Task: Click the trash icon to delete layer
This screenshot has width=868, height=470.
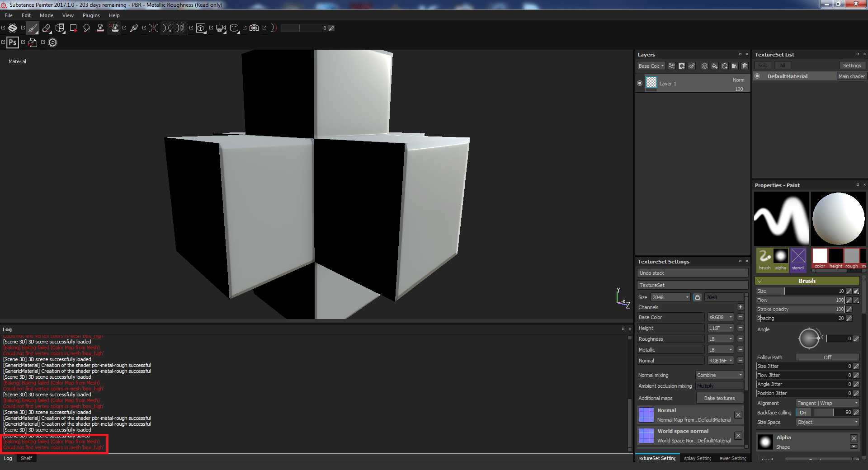Action: click(x=745, y=66)
